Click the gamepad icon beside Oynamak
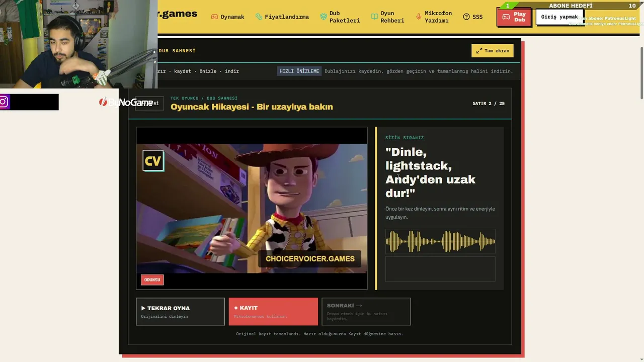 tap(214, 17)
